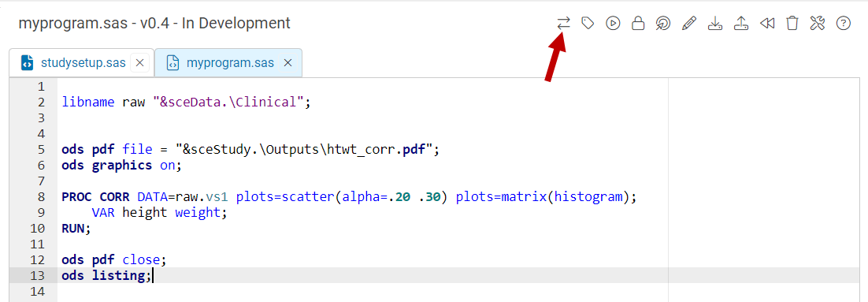Click the pencil edit icon

[689, 24]
